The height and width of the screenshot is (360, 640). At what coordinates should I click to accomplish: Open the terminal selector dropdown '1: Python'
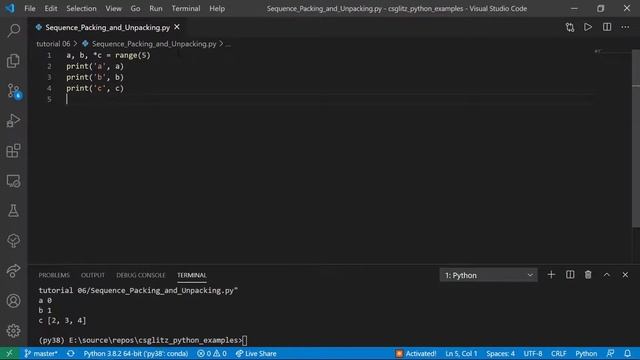(489, 275)
